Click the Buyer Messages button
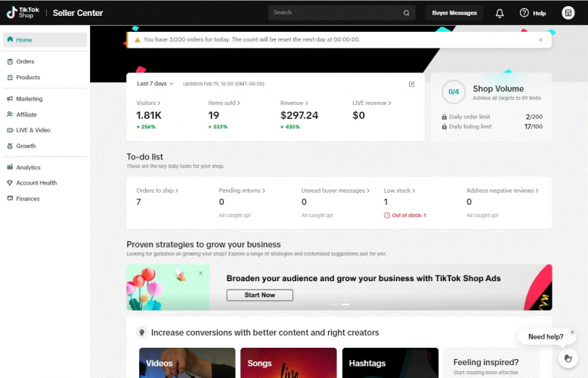The width and height of the screenshot is (588, 378). 454,13
